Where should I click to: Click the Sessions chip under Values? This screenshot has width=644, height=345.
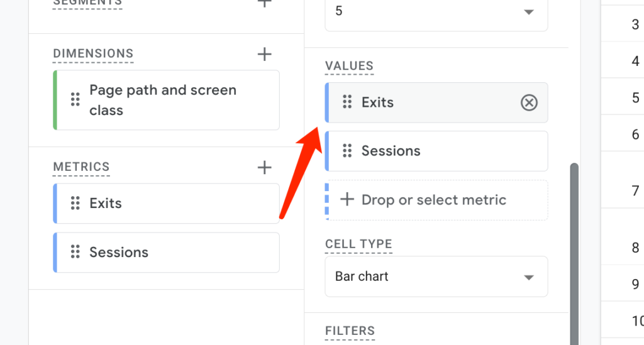436,151
